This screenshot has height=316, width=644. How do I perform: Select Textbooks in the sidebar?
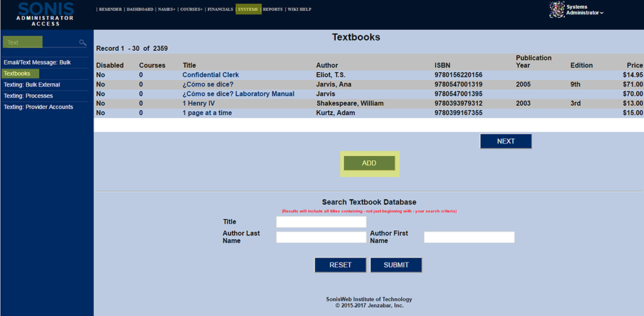click(x=17, y=74)
